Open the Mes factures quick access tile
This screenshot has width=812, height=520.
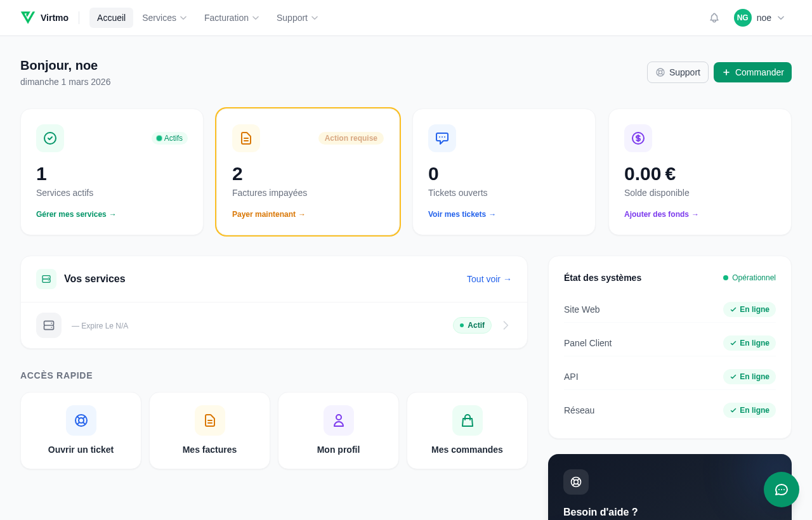pyautogui.click(x=209, y=431)
